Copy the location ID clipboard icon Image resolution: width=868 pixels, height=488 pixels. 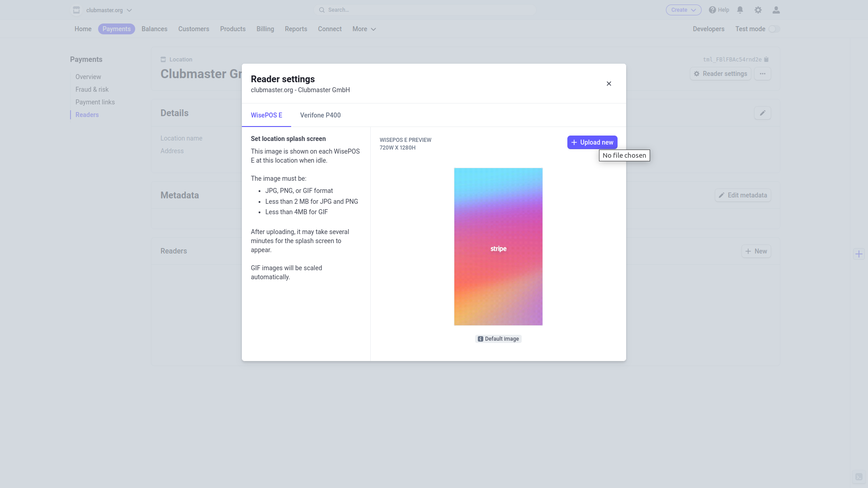pyautogui.click(x=766, y=60)
